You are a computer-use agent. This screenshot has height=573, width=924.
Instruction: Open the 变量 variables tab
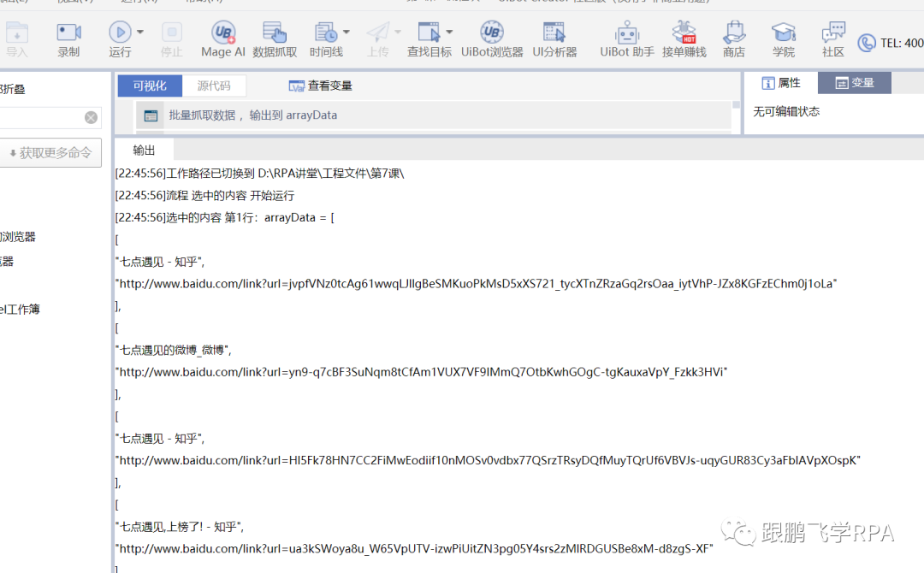click(x=855, y=83)
